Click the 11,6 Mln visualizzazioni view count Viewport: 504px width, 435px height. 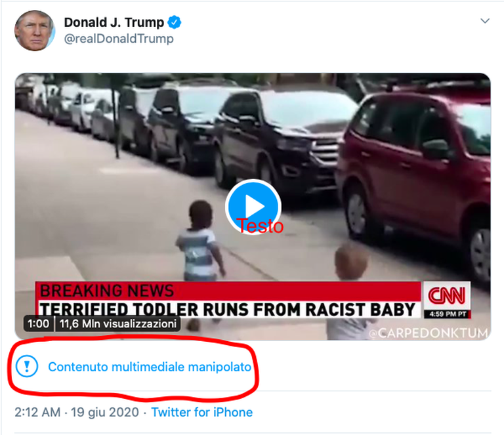[118, 324]
